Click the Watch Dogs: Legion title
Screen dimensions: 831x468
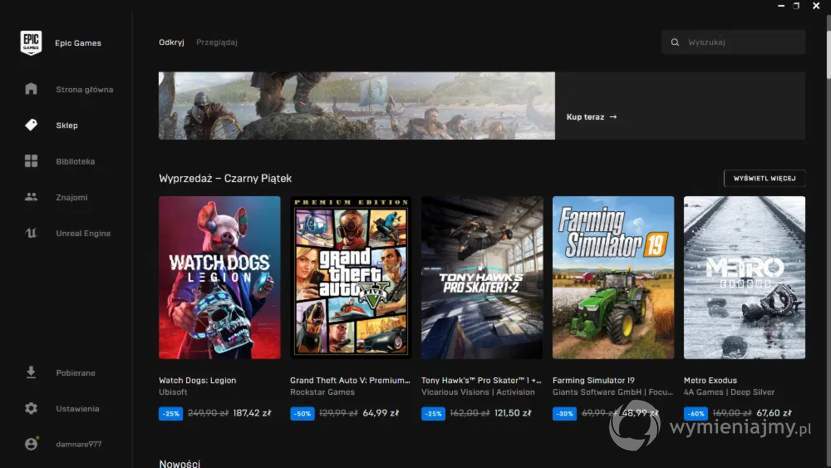[x=197, y=380]
